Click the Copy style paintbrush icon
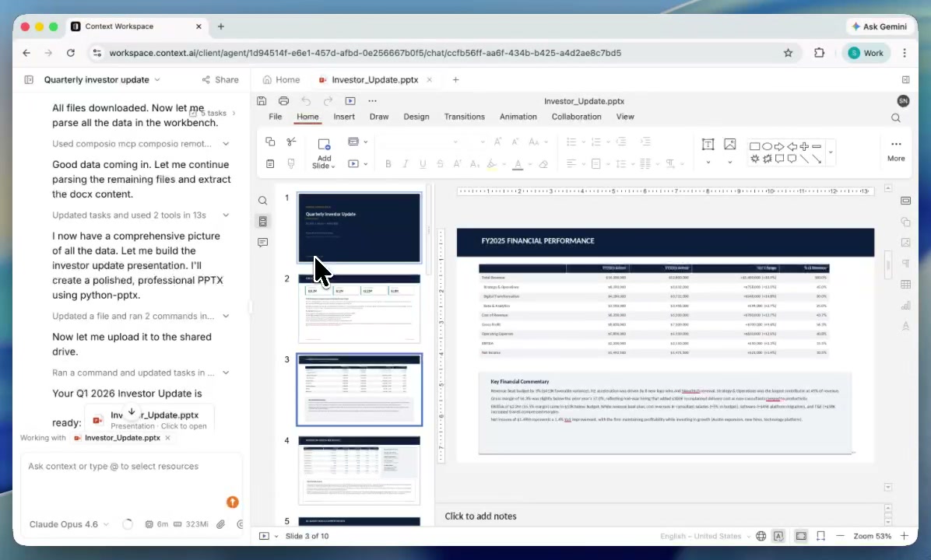 click(291, 164)
